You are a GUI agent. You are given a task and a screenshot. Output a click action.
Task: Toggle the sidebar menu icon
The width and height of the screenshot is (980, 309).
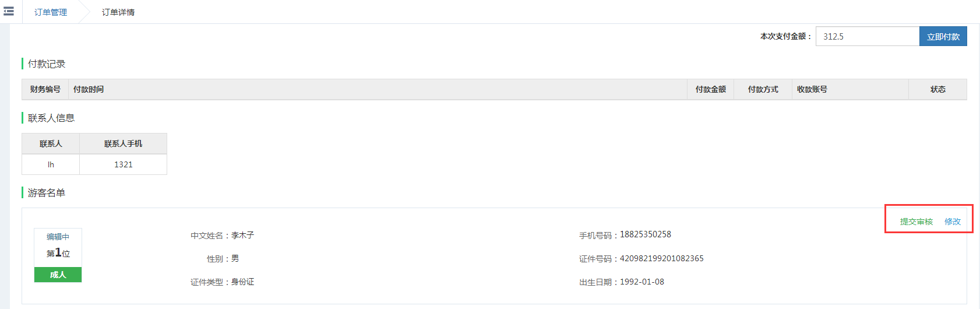pos(9,11)
